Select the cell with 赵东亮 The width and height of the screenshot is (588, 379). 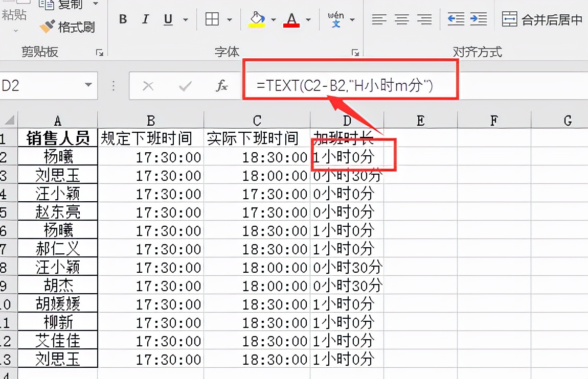[x=58, y=211]
